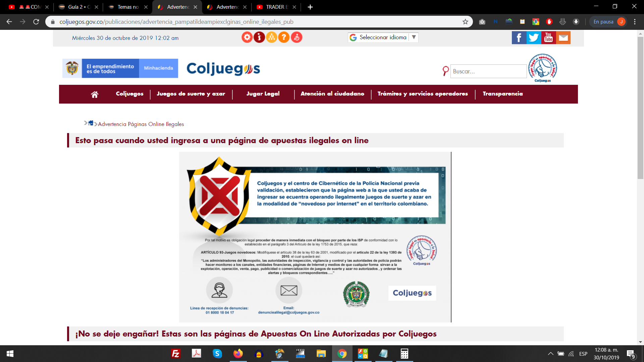
Task: Click the clipboard extension icon
Action: click(x=522, y=22)
